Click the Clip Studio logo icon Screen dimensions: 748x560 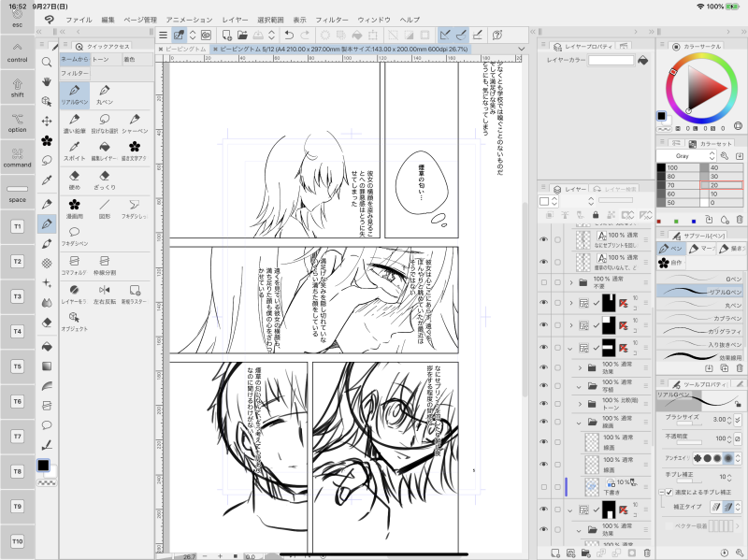(50, 20)
